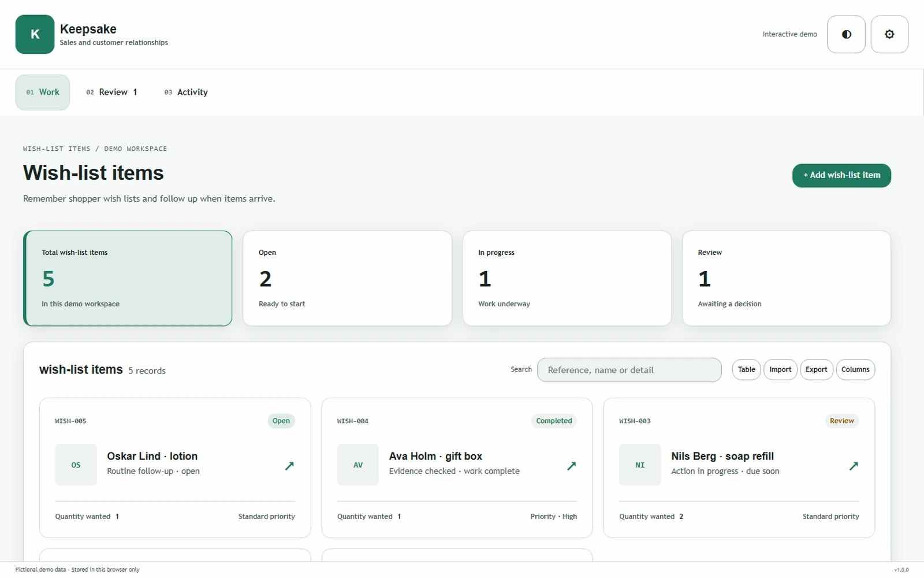Viewport: 924px width, 578px height.
Task: Switch to the Review tab
Action: (x=112, y=92)
